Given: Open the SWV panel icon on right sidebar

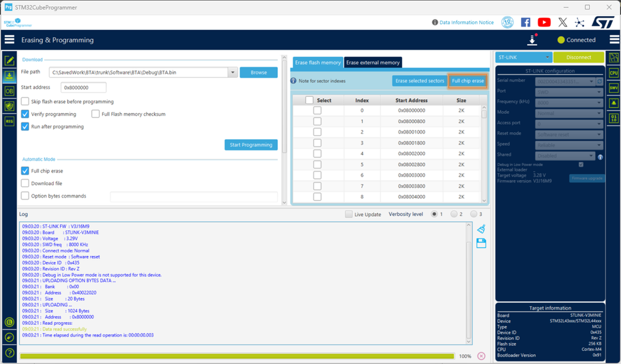Looking at the screenshot, I should 614,88.
